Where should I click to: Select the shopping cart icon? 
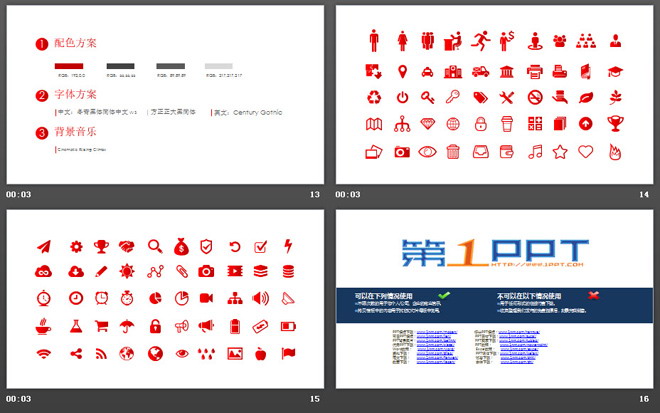pyautogui.click(x=100, y=325)
